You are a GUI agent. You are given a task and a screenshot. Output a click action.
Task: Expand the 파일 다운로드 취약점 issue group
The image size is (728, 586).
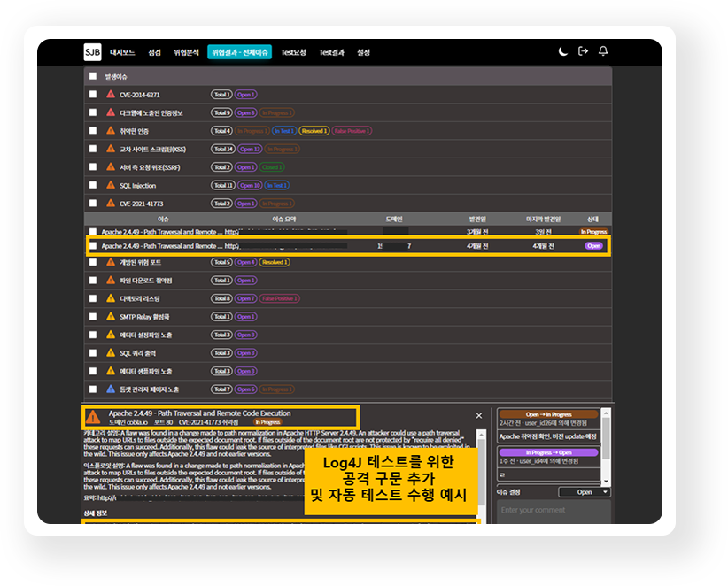click(x=146, y=281)
